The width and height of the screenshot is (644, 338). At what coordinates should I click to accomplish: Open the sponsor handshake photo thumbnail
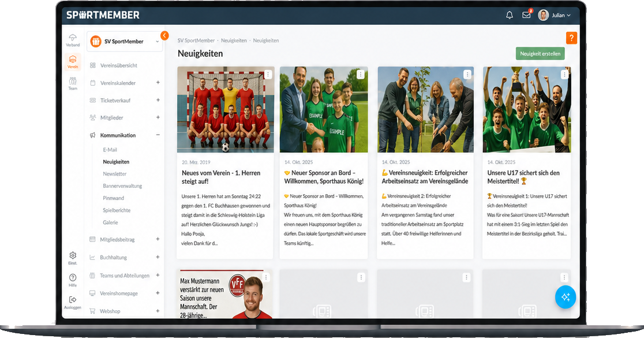point(324,109)
